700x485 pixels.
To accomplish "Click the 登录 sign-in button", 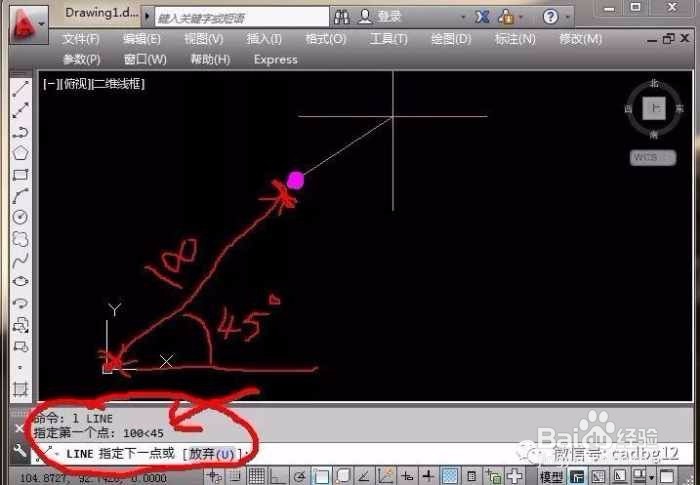I will (381, 17).
